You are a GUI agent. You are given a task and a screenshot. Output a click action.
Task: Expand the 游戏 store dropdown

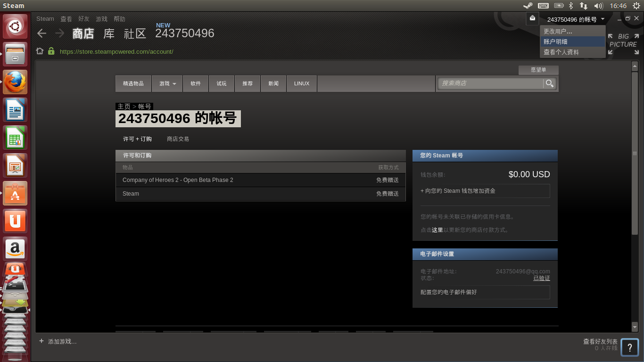167,83
